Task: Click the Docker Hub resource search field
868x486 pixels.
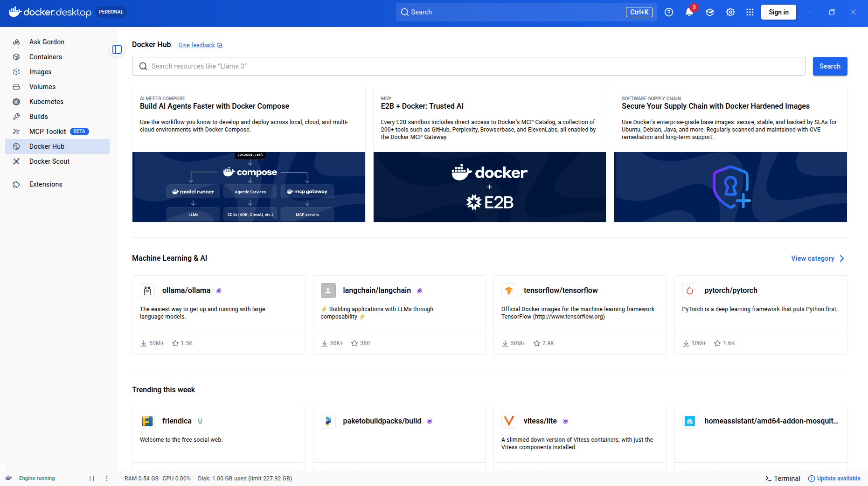Action: tap(468, 66)
